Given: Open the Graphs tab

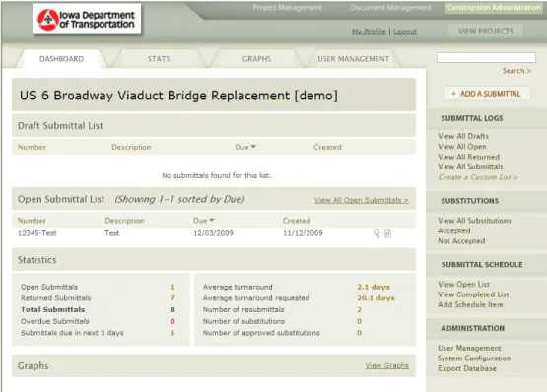Looking at the screenshot, I should coord(256,59).
